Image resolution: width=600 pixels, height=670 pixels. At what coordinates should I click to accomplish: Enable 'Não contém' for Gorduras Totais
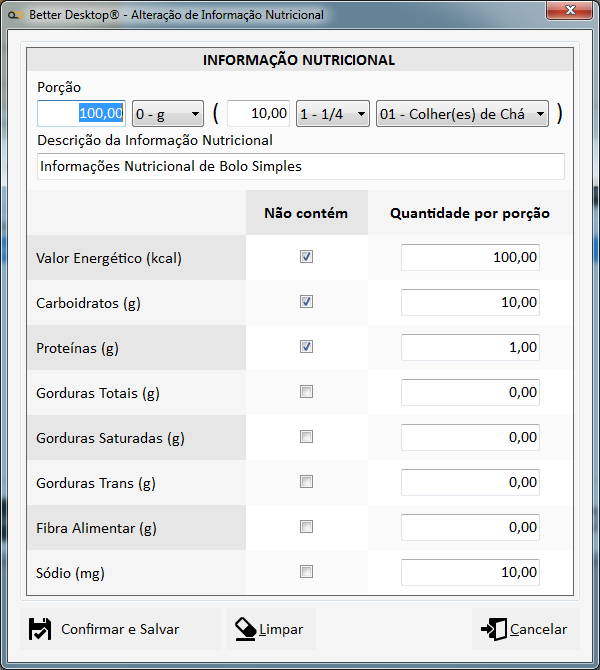(x=307, y=392)
